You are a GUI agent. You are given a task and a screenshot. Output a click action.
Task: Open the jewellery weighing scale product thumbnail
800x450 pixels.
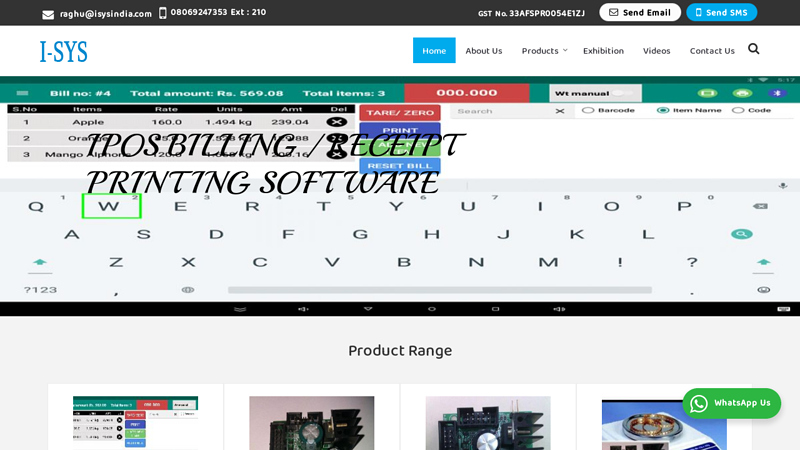(x=664, y=424)
